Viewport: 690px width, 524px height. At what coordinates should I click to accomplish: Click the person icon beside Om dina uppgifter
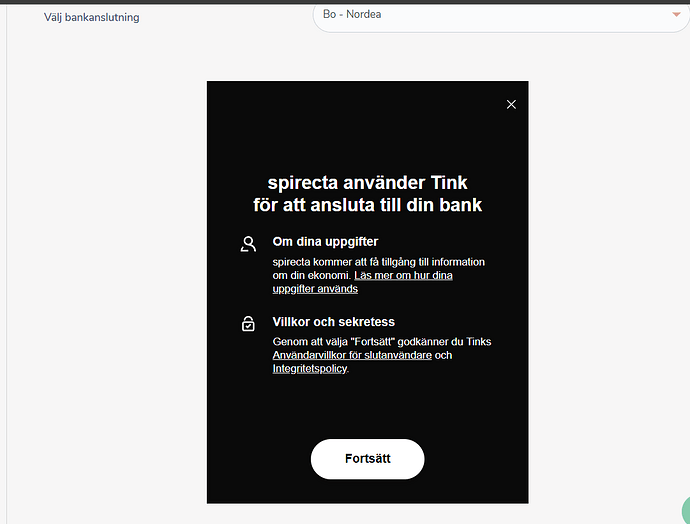[x=248, y=244]
